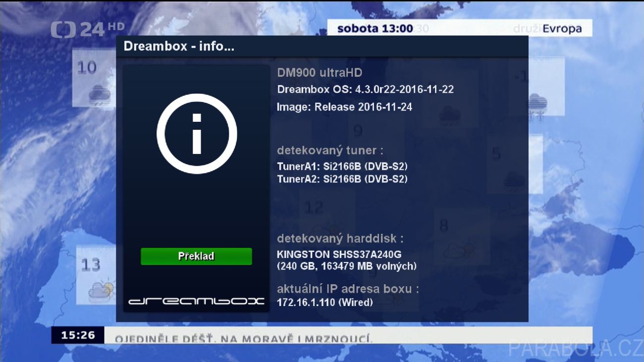This screenshot has height=362, width=644.
Task: Click the weather tile showing 10
Action: tap(95, 78)
